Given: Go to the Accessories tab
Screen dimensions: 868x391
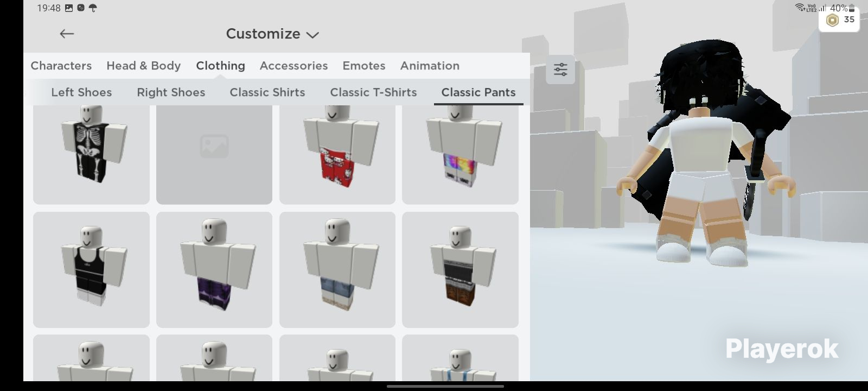Looking at the screenshot, I should (293, 66).
